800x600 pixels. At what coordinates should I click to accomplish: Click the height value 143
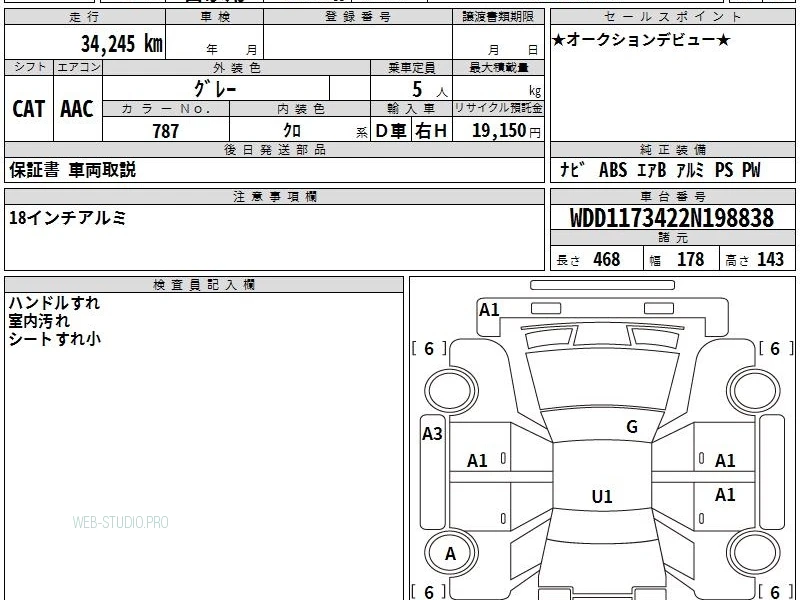pos(770,259)
